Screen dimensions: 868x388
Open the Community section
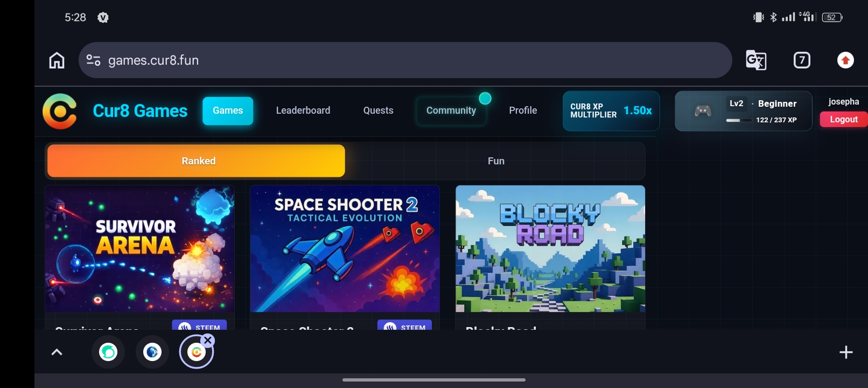point(451,110)
